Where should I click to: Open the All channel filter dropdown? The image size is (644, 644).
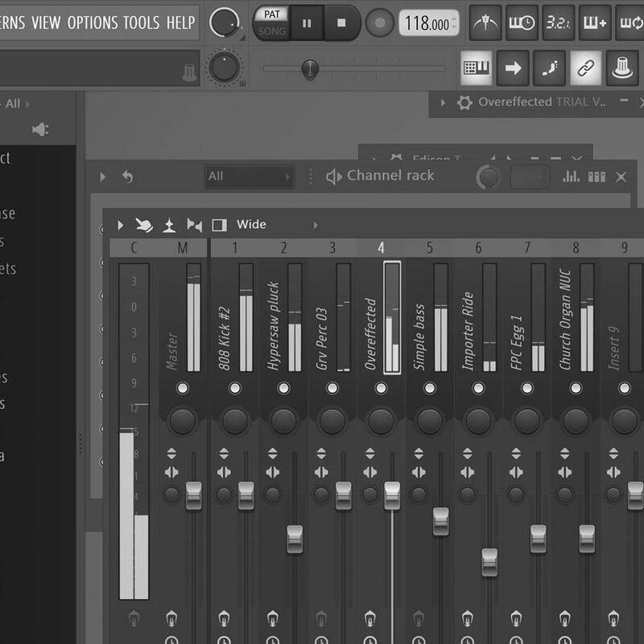pyautogui.click(x=249, y=176)
